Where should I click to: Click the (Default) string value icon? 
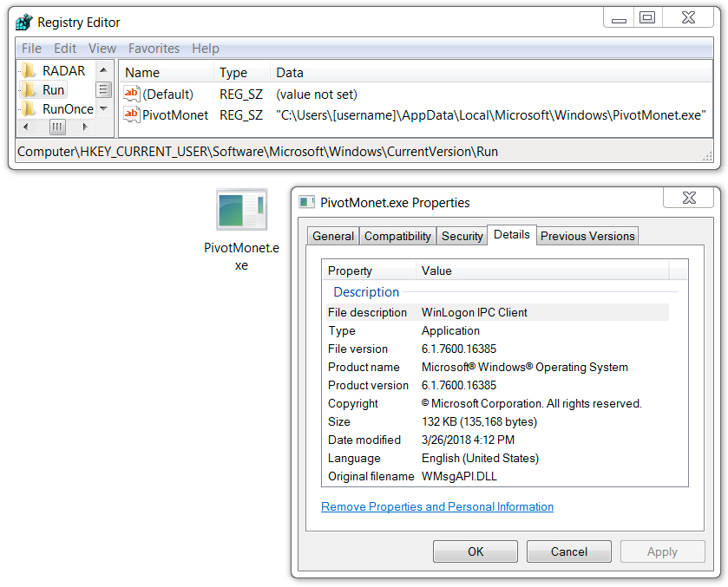(x=131, y=95)
